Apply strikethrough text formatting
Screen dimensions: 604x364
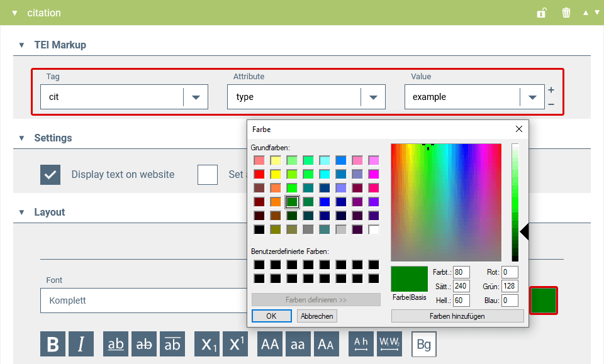[144, 344]
